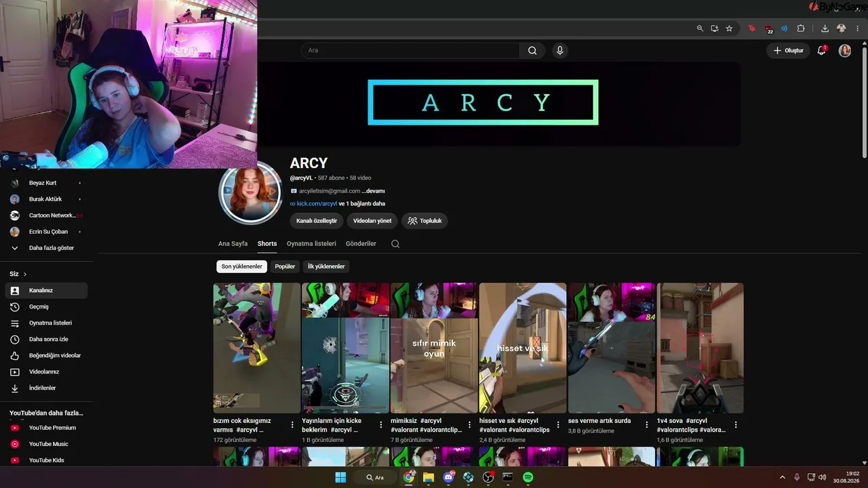Select the Shorts tab
The image size is (868, 488).
pos(267,244)
